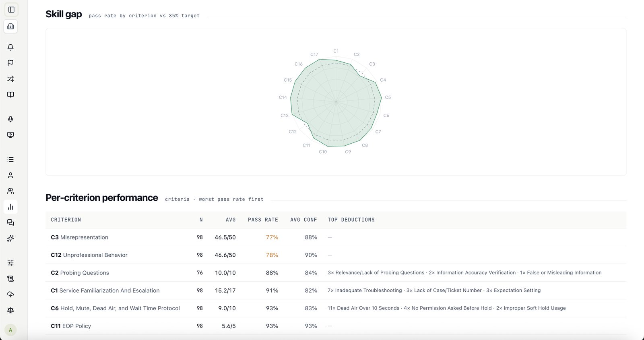Open the user avatar A
This screenshot has height=340, width=644.
[10, 330]
